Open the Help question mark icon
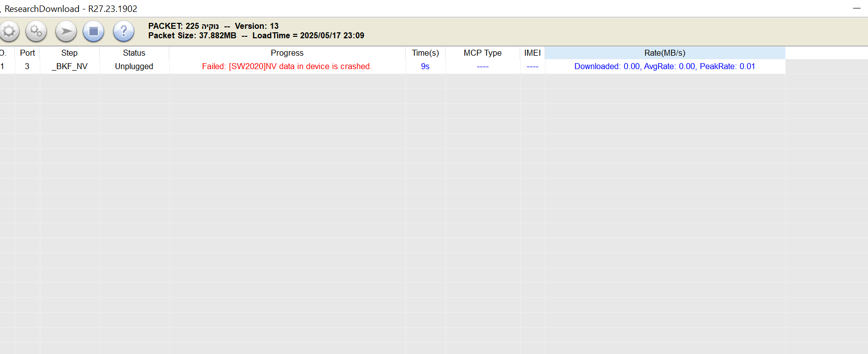868x354 pixels. click(123, 31)
